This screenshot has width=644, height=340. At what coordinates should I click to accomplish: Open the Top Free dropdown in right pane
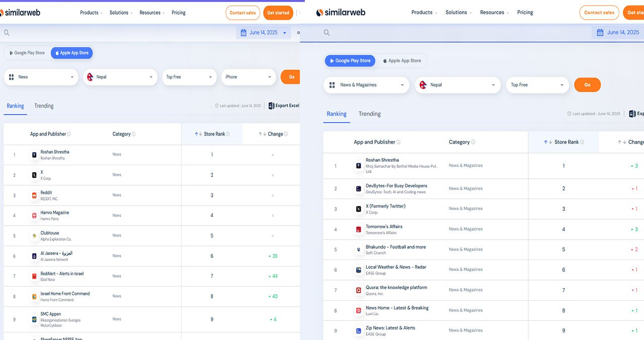click(x=537, y=85)
